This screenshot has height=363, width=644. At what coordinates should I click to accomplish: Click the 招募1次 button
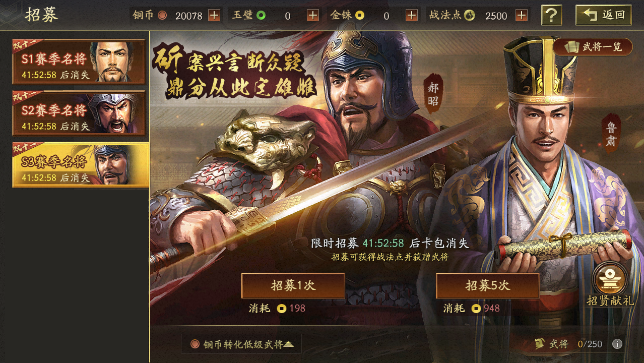(293, 286)
